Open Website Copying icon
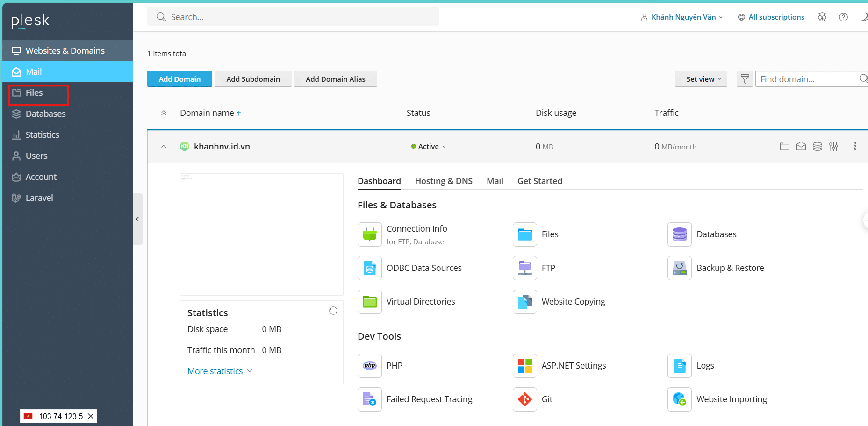The height and width of the screenshot is (426, 868). [x=524, y=302]
